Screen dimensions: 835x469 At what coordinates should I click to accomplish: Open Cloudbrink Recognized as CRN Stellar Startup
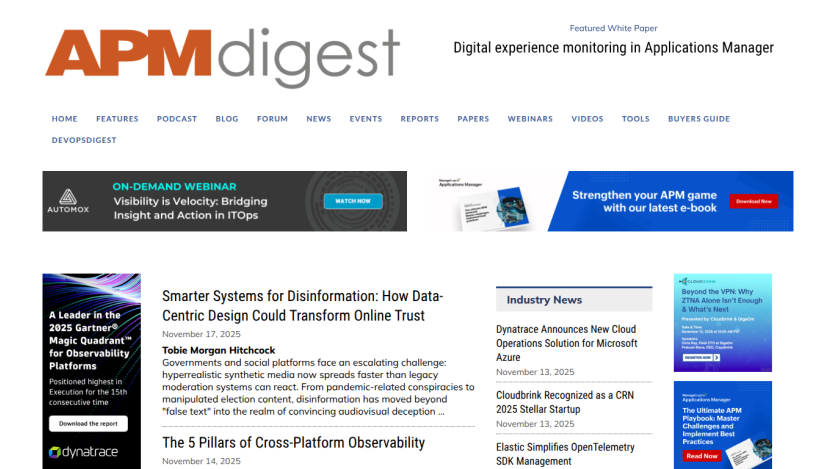[565, 402]
